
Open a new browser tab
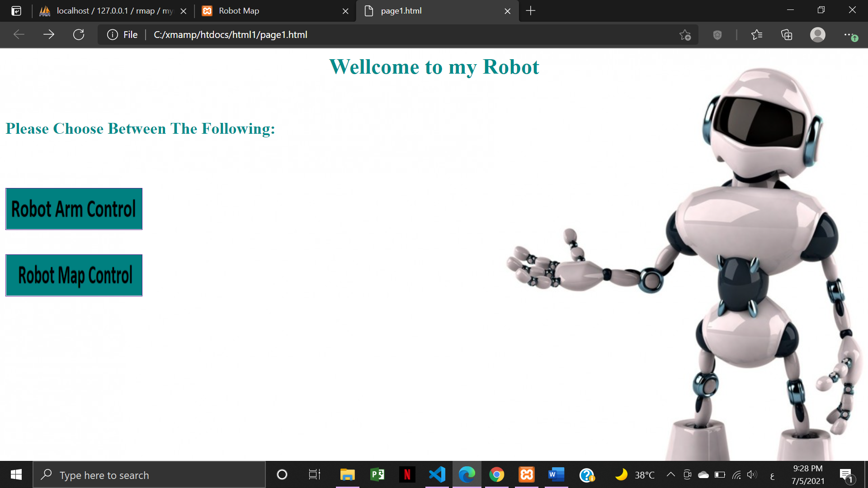[531, 11]
